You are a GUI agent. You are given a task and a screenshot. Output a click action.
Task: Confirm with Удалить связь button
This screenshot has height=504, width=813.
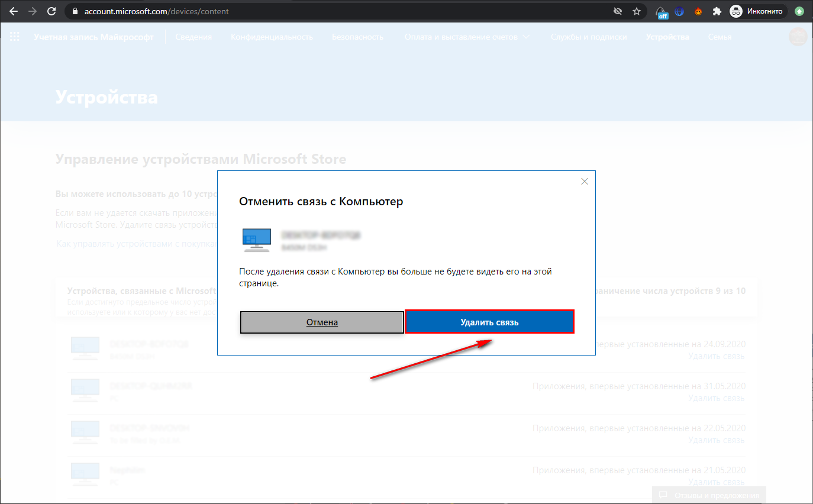[489, 322]
